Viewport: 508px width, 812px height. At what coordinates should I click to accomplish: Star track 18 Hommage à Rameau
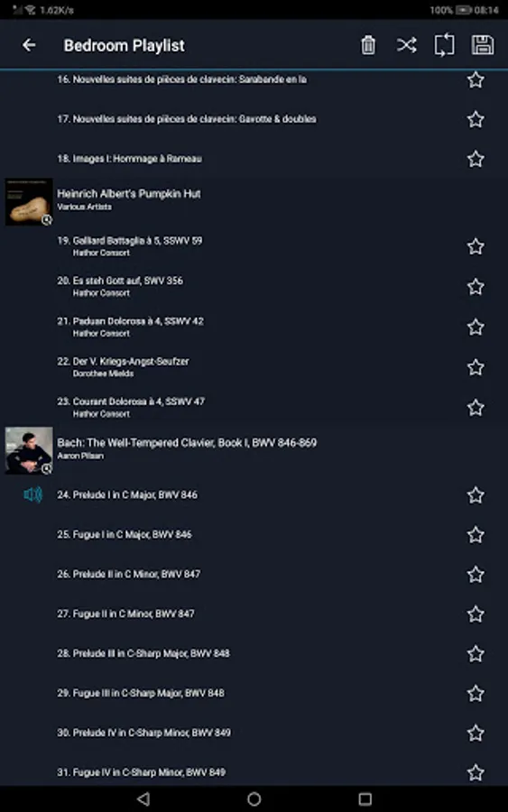[x=476, y=159]
